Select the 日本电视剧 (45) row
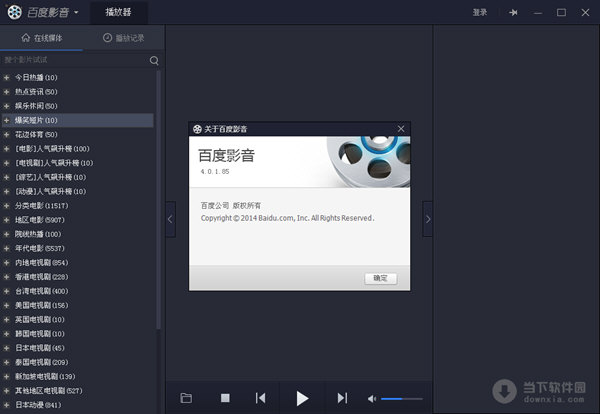 [x=78, y=348]
